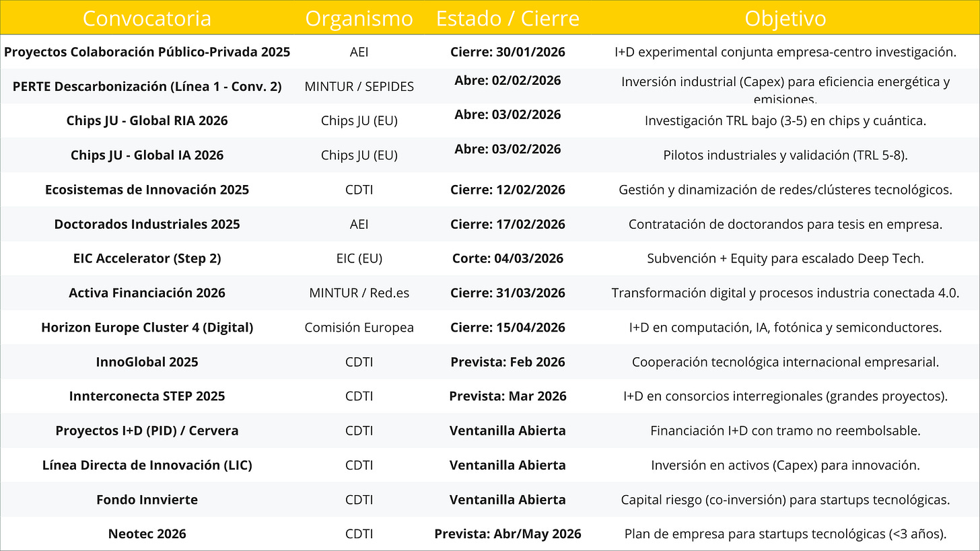This screenshot has height=551, width=980.
Task: Select 'Horizon Europe Cluster 4 (Digital)' cell
Action: [147, 328]
